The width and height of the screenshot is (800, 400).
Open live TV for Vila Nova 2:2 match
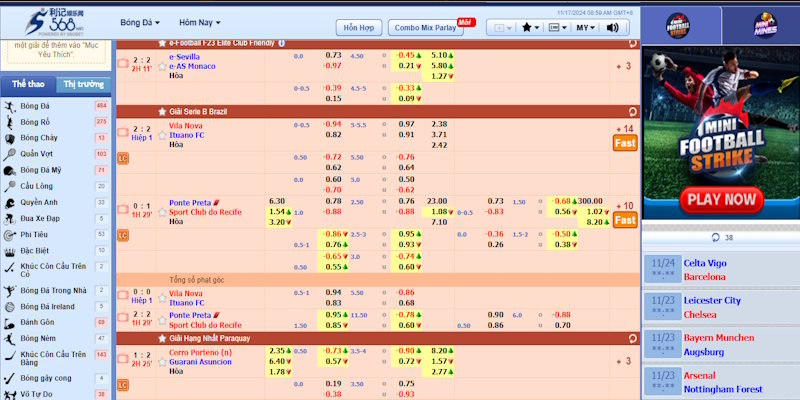pos(122,133)
